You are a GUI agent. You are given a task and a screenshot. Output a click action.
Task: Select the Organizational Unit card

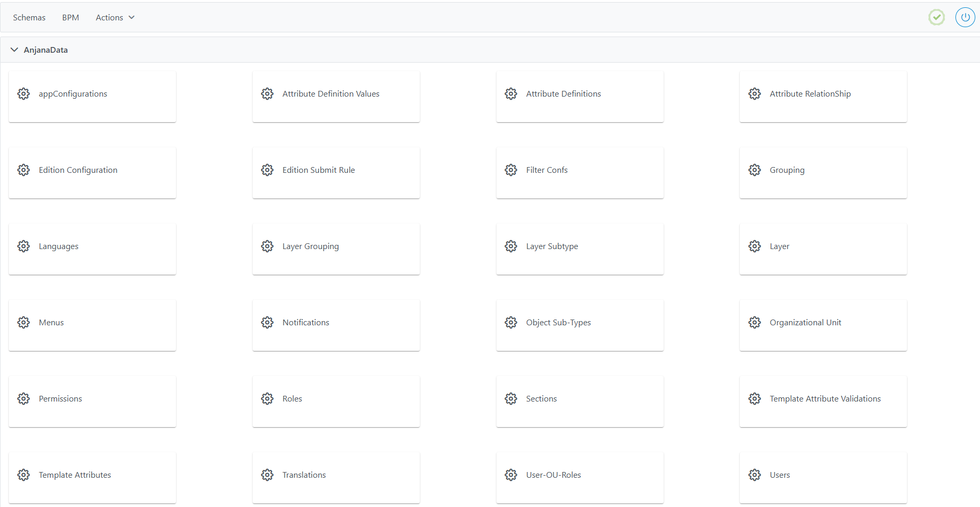click(823, 325)
